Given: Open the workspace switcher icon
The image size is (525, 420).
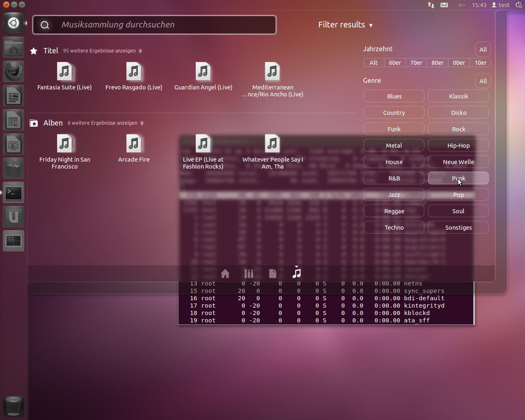Looking at the screenshot, I should click(x=14, y=241).
